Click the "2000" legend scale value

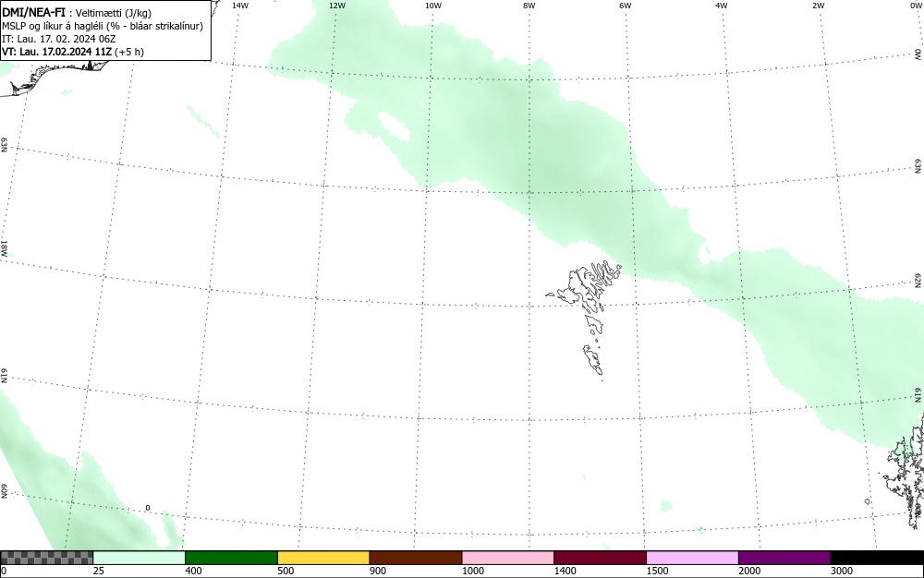[749, 571]
